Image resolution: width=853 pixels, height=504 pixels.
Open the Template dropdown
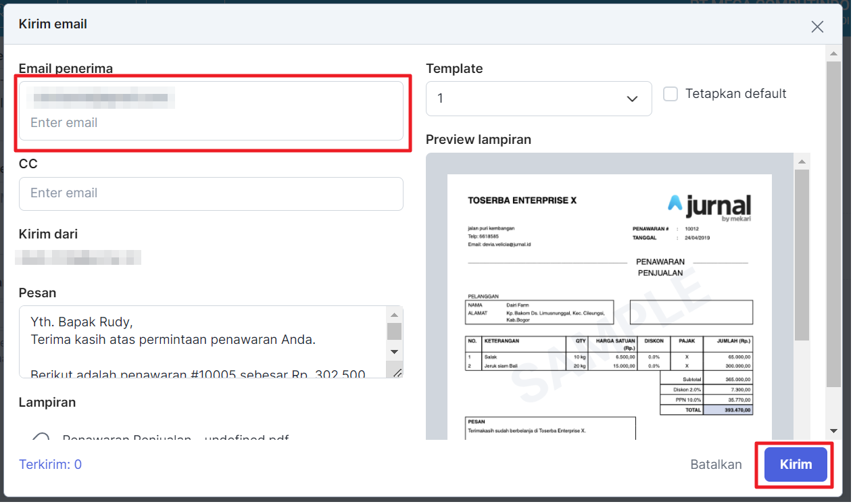pos(538,99)
